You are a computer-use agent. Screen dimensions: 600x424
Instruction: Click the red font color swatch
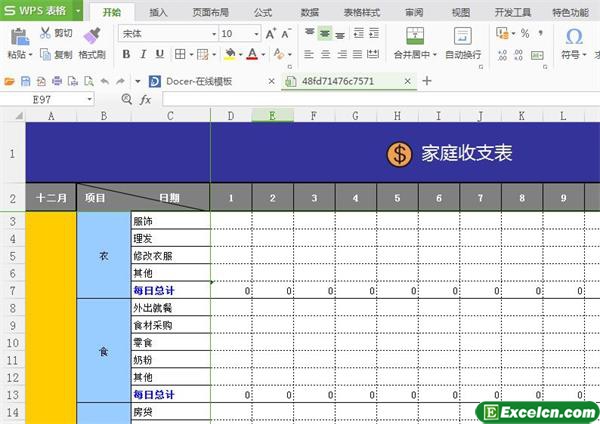(x=252, y=54)
